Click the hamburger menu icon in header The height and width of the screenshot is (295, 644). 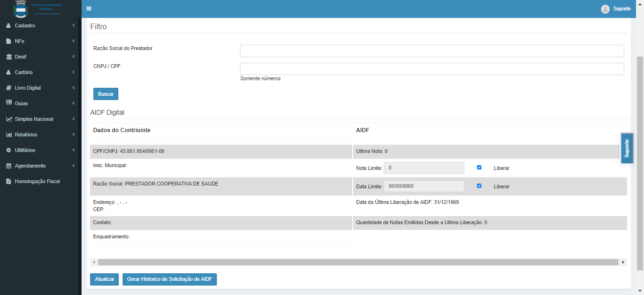(89, 8)
